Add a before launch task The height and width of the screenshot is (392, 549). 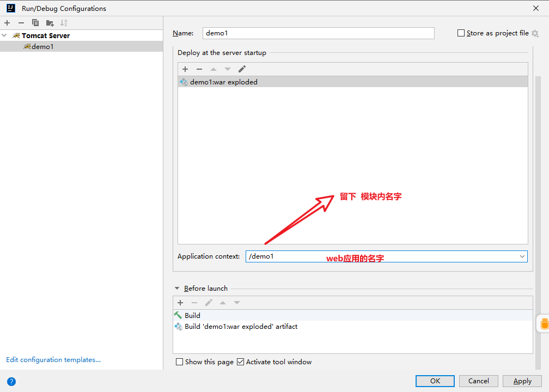click(x=180, y=302)
